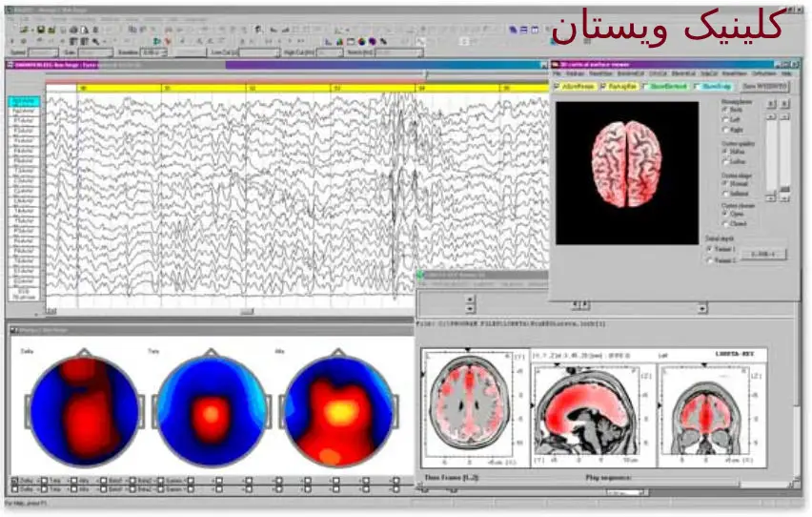Select the pencil edit tool icon
812x517 pixels.
pyautogui.click(x=384, y=41)
